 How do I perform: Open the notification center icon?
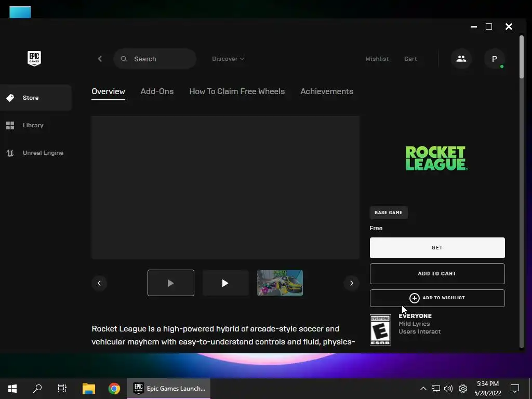pos(515,389)
